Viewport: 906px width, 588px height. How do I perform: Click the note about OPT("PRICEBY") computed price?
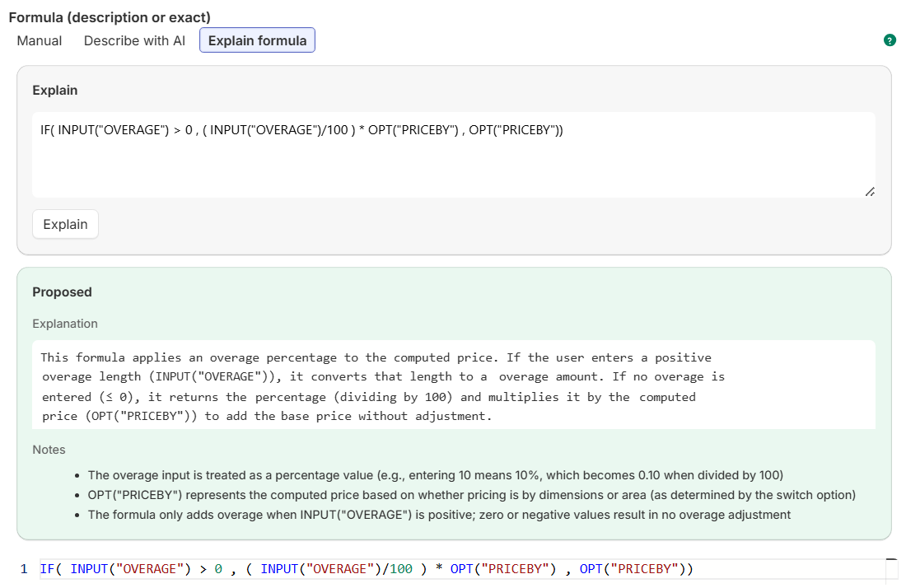click(471, 495)
